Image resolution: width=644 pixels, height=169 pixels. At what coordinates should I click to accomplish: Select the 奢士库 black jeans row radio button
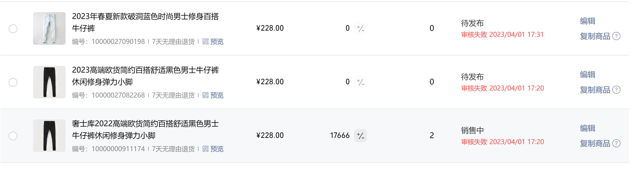pos(13,136)
